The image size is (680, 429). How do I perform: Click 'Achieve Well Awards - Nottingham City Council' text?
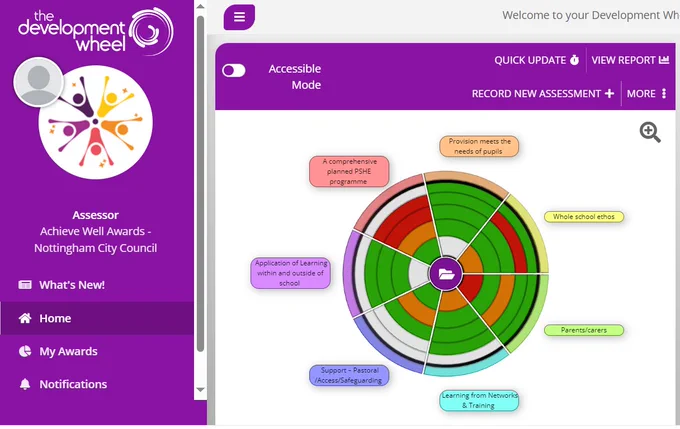(95, 240)
